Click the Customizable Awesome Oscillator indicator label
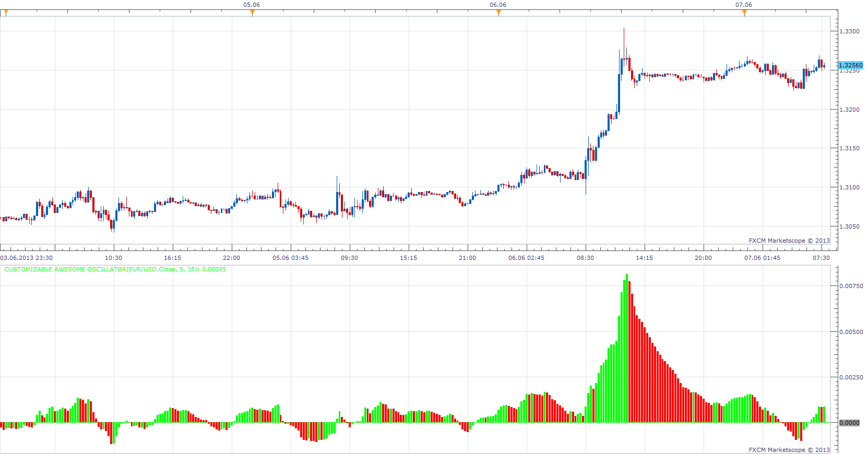This screenshot has width=868, height=454. pyautogui.click(x=115, y=269)
